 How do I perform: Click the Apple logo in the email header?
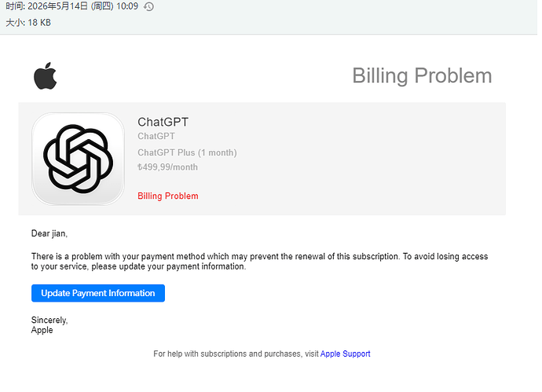[x=46, y=75]
